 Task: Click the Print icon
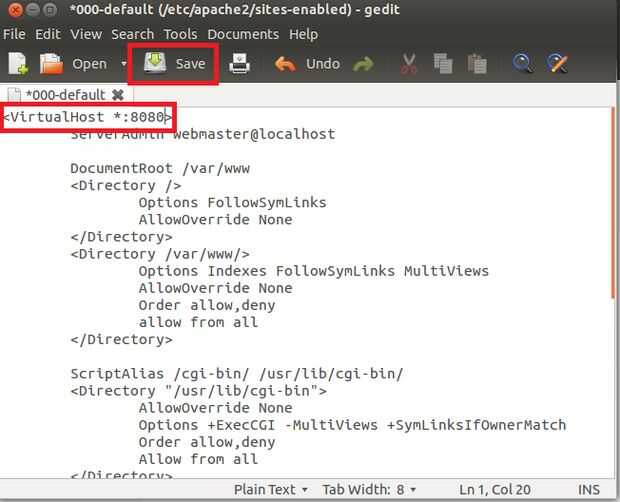tap(239, 63)
